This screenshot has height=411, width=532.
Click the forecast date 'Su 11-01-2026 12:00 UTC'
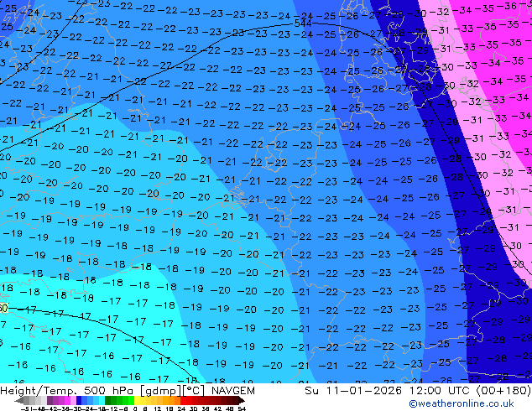pyautogui.click(x=389, y=391)
